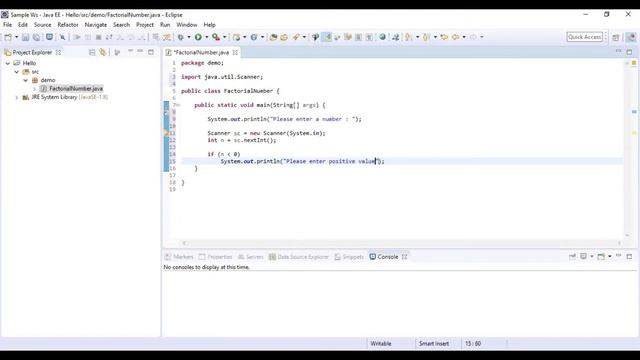Click the Debug bug icon
This screenshot has width=640, height=360.
coord(180,37)
